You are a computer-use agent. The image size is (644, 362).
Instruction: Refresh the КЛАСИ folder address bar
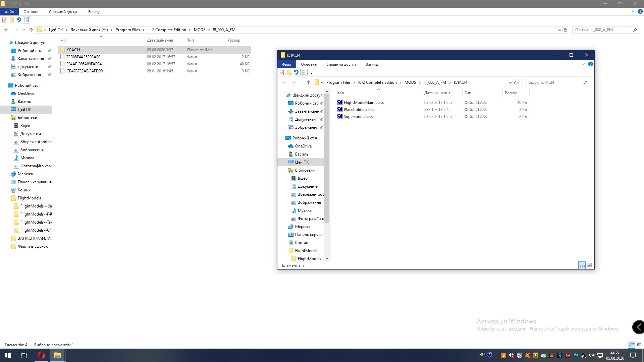(516, 82)
